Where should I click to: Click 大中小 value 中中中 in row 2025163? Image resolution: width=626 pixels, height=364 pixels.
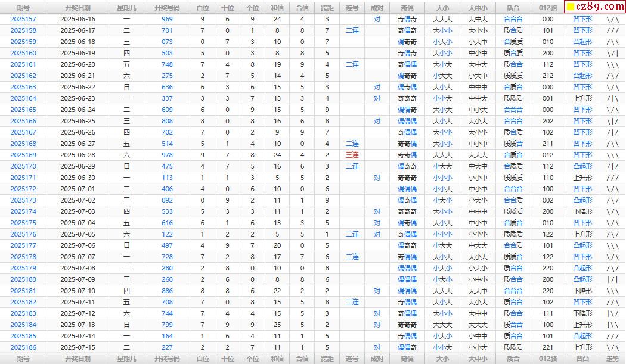coord(478,87)
